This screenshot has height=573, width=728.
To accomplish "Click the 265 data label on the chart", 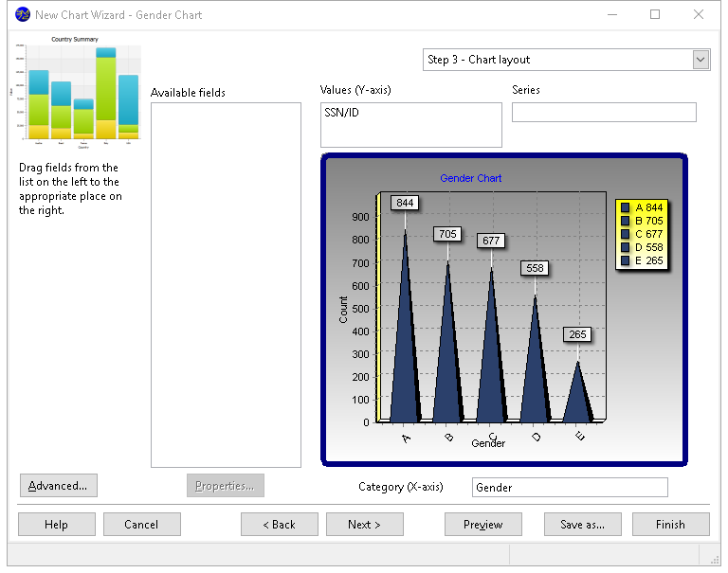I will (x=577, y=334).
